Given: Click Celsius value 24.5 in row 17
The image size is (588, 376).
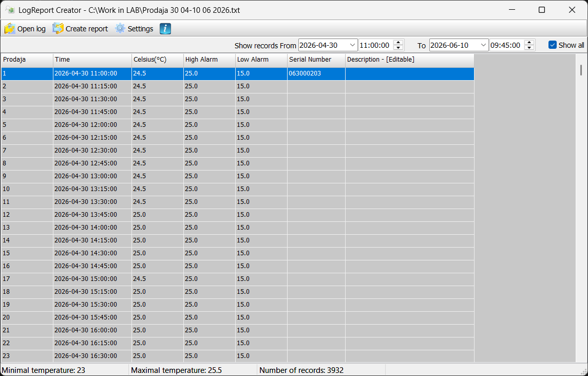Looking at the screenshot, I should [158, 279].
